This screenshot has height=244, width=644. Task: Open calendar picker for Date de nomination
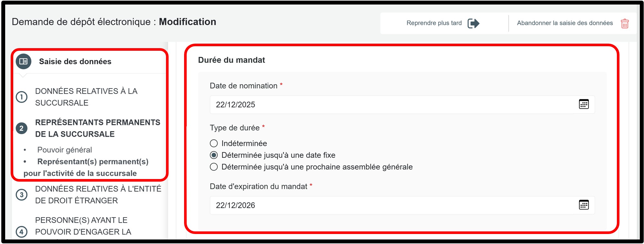[x=584, y=104]
